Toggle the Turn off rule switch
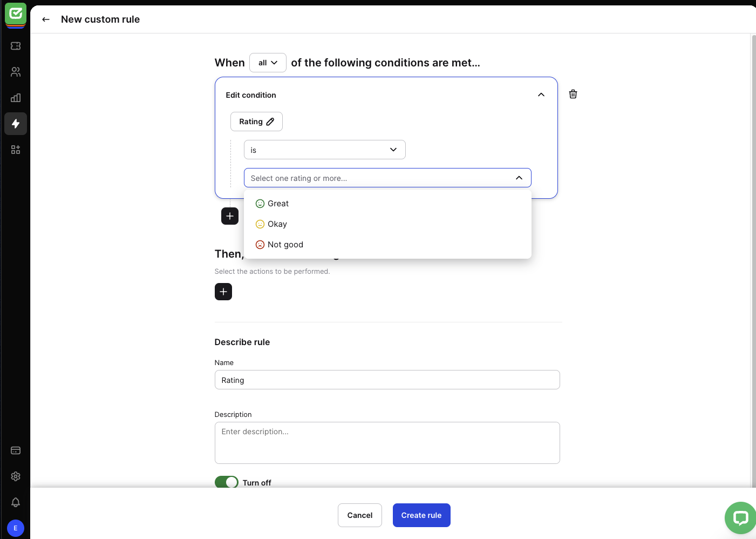The width and height of the screenshot is (756, 539). tap(227, 482)
